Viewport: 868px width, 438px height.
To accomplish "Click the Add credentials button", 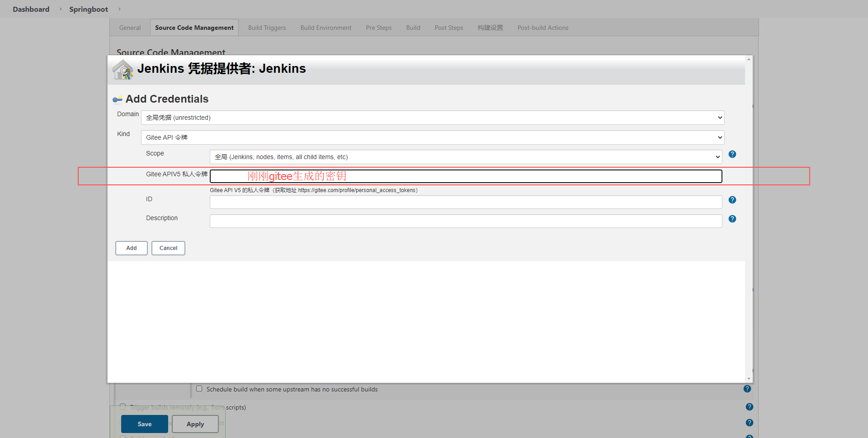I will click(x=132, y=248).
